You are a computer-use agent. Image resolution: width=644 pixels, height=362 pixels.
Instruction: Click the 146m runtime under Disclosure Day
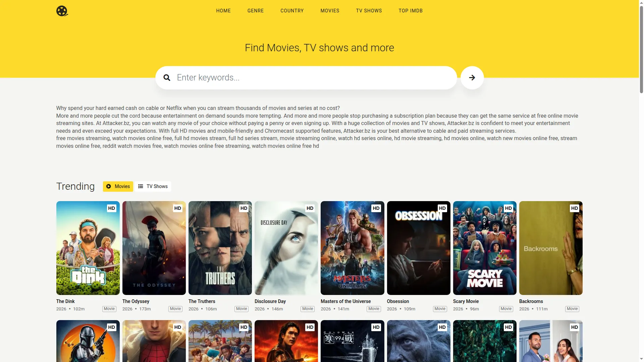(277, 309)
